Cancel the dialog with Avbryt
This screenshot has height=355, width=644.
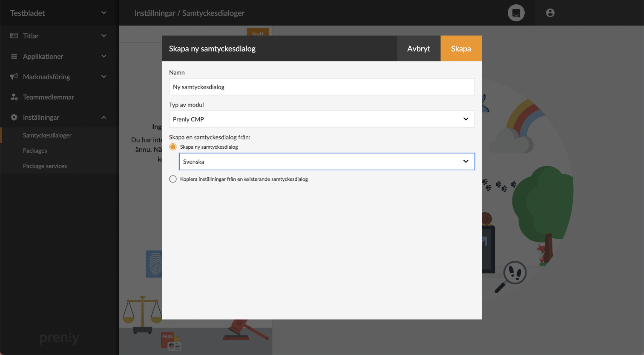[418, 49]
